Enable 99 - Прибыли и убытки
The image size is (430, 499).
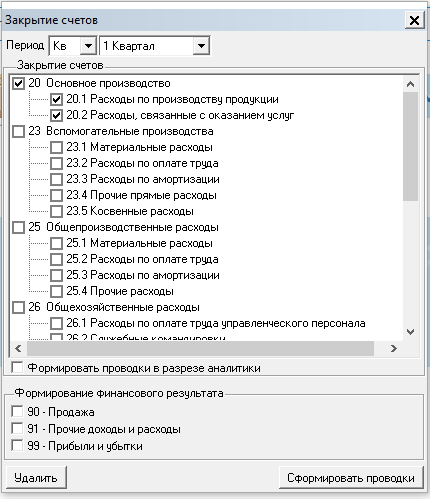tap(17, 446)
